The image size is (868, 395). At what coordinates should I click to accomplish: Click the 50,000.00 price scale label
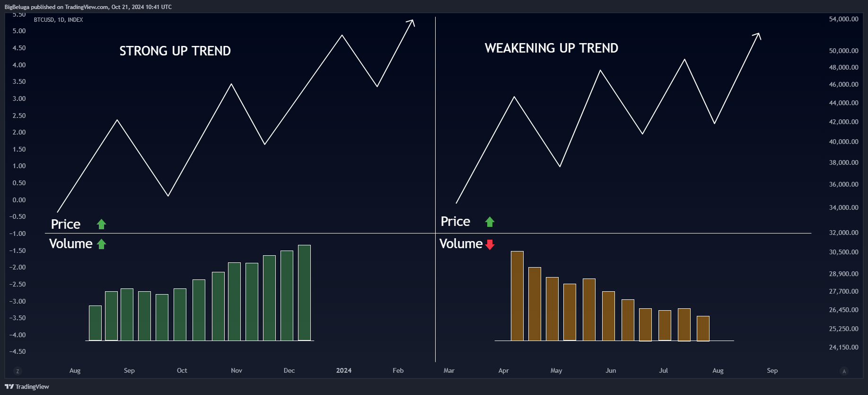[x=843, y=51]
